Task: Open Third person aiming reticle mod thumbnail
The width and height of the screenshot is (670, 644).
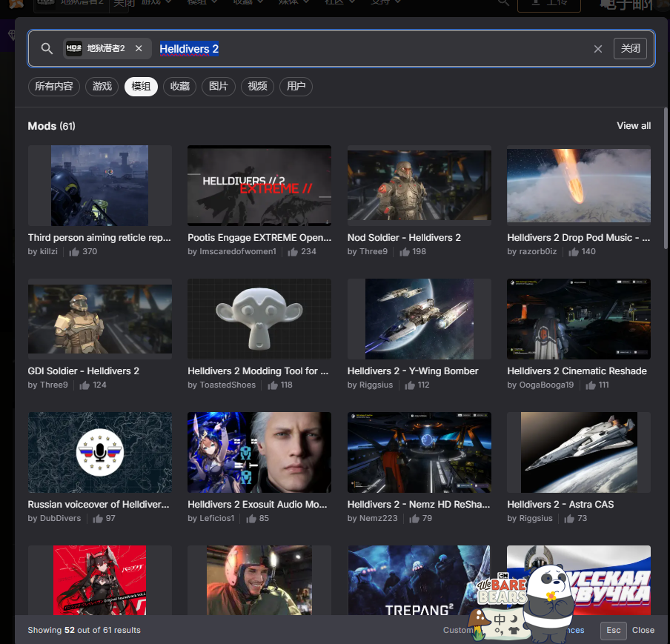Action: tap(100, 185)
